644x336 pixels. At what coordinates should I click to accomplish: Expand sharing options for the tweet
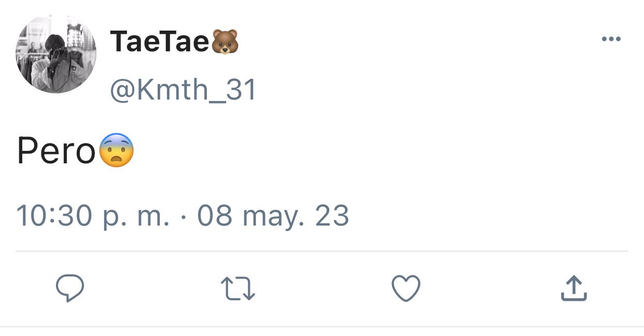573,288
